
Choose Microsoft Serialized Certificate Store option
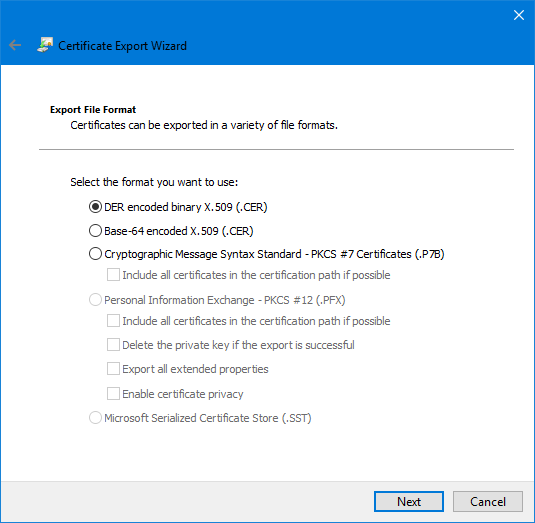click(x=95, y=418)
